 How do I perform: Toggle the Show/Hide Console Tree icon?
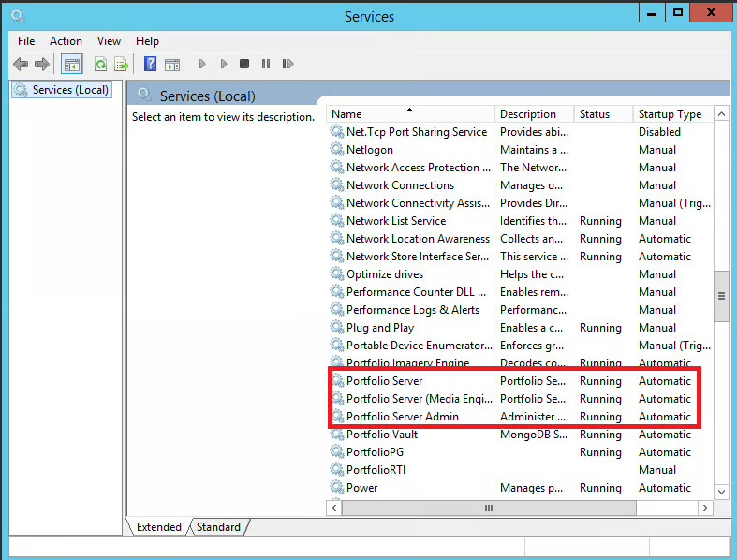(72, 64)
